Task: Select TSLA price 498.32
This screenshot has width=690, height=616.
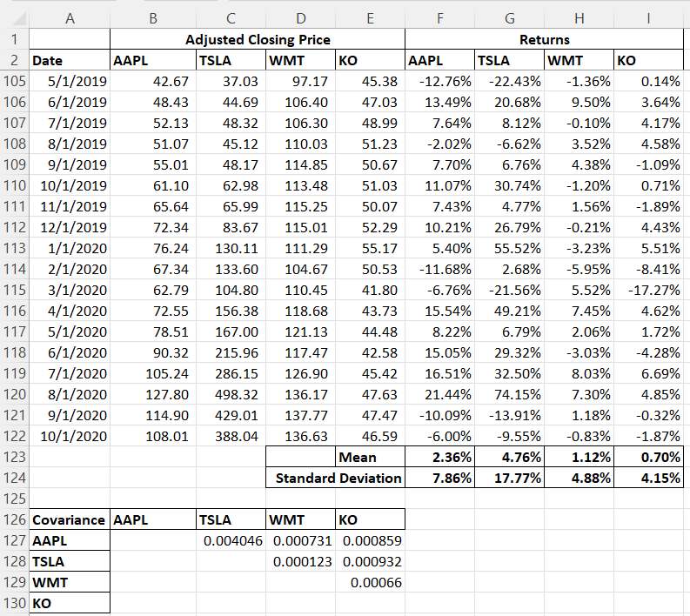Action: coord(231,394)
